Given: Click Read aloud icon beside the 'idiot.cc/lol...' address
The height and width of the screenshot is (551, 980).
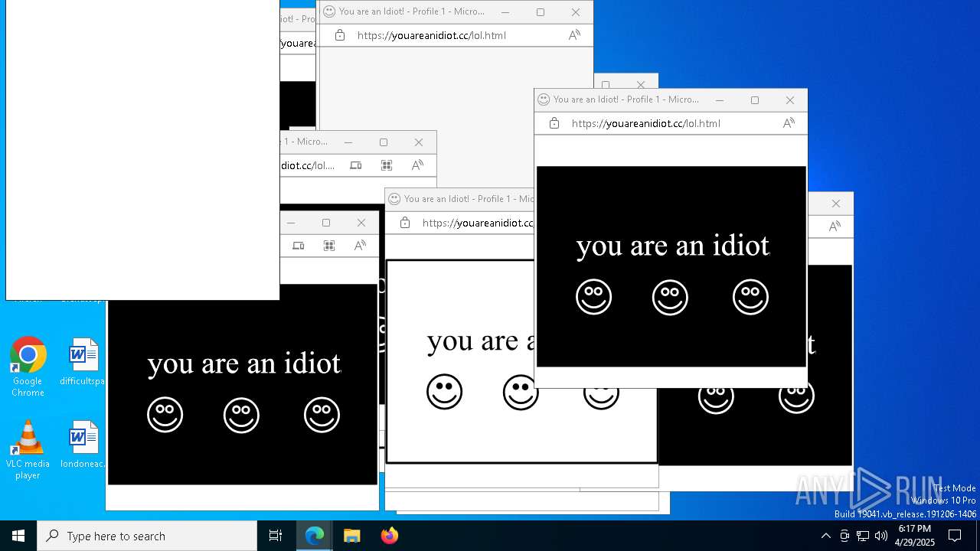Looking at the screenshot, I should [x=417, y=165].
